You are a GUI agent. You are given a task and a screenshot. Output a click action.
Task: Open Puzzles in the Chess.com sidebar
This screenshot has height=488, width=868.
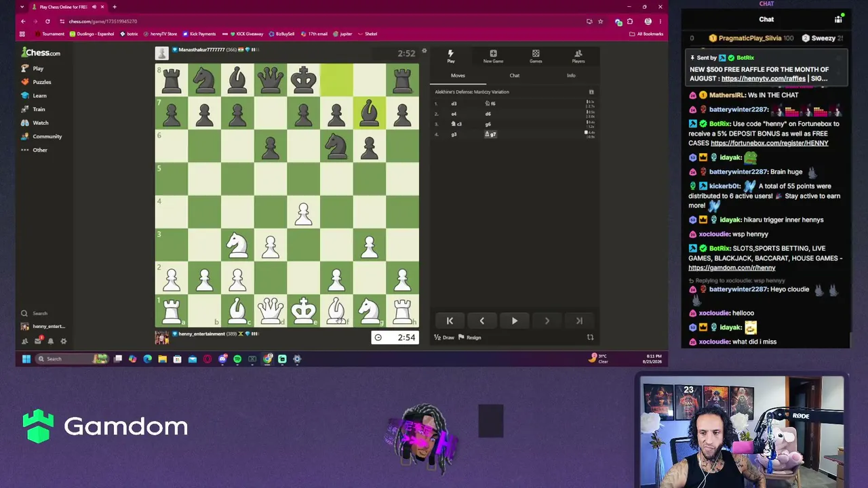pyautogui.click(x=36, y=82)
